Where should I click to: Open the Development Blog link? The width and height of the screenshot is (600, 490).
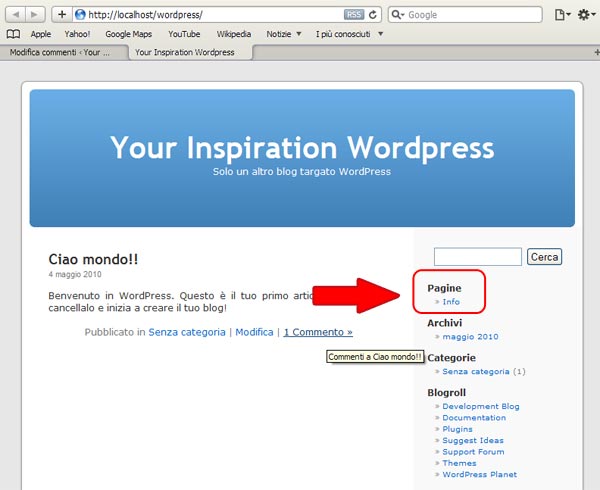481,406
